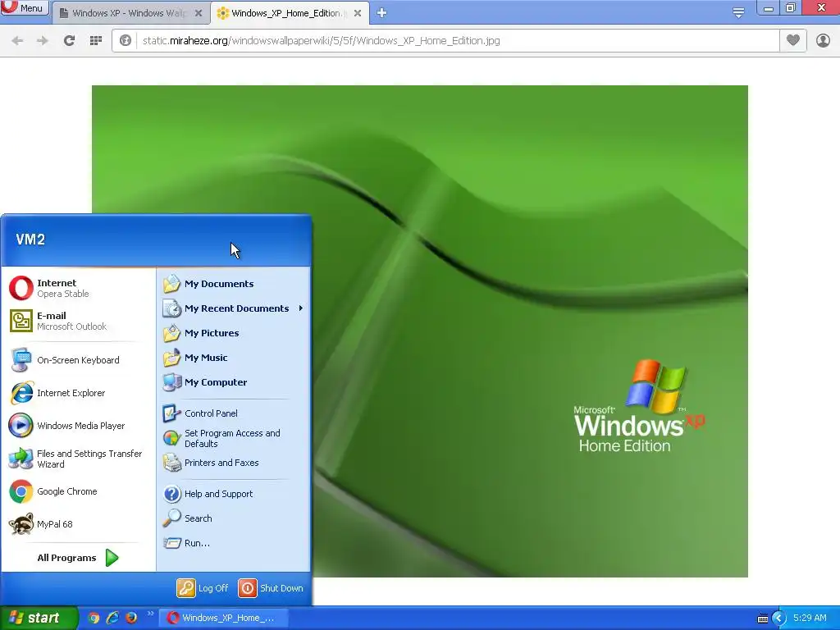The width and height of the screenshot is (840, 630).
Task: Open Speed Dial grid icon
Action: (x=96, y=41)
